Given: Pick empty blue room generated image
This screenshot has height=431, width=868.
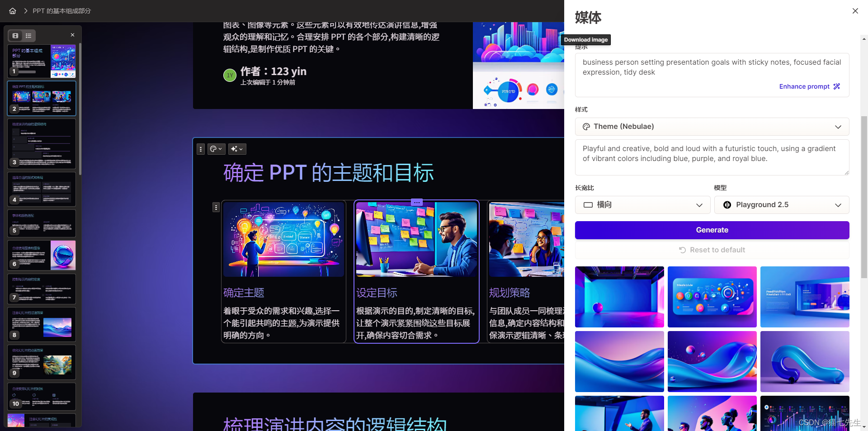Looking at the screenshot, I should (x=619, y=297).
